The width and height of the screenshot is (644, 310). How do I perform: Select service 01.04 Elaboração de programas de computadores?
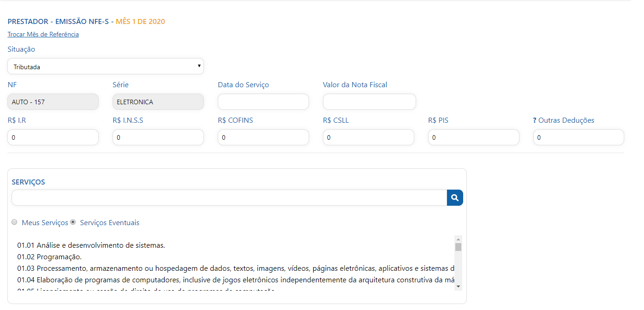(236, 280)
